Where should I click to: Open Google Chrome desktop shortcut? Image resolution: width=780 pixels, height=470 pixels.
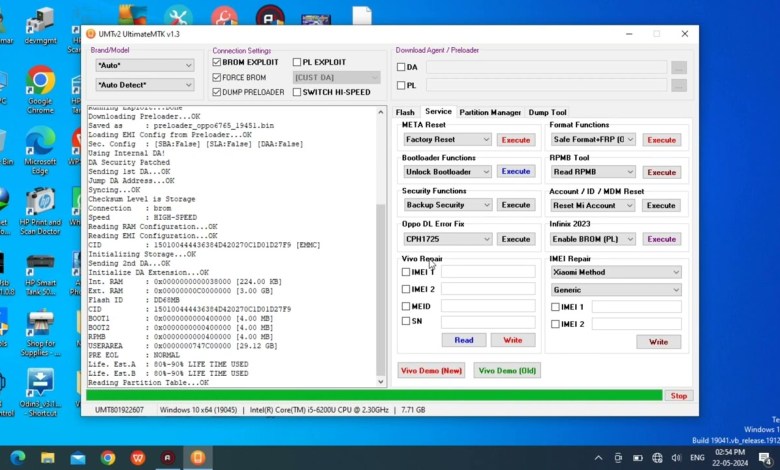pos(40,90)
